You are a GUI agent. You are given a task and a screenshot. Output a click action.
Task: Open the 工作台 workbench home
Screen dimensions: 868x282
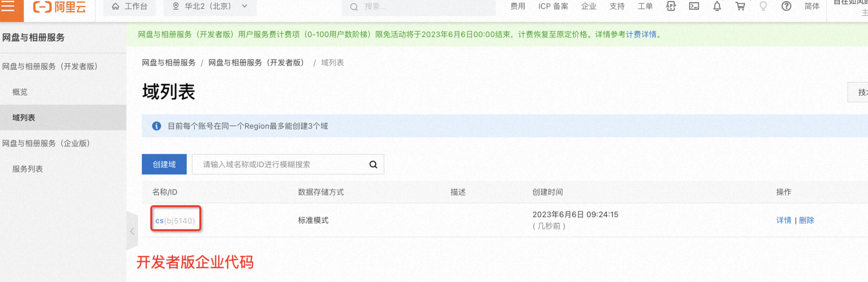129,7
